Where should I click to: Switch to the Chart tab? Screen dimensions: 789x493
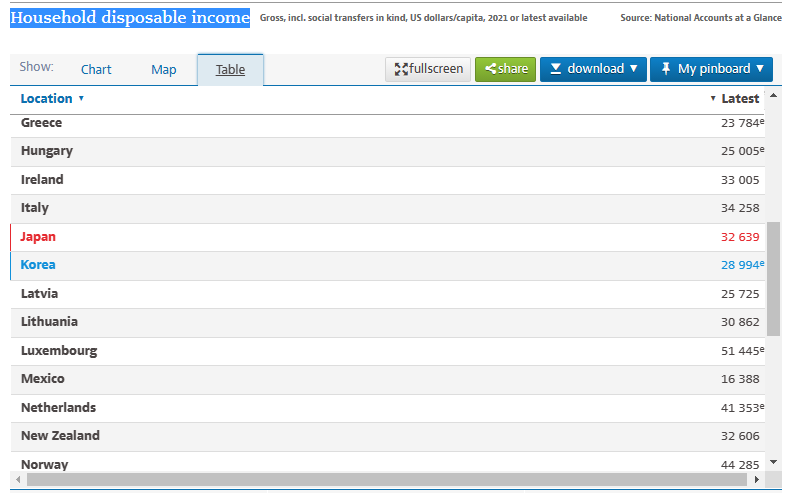(96, 69)
